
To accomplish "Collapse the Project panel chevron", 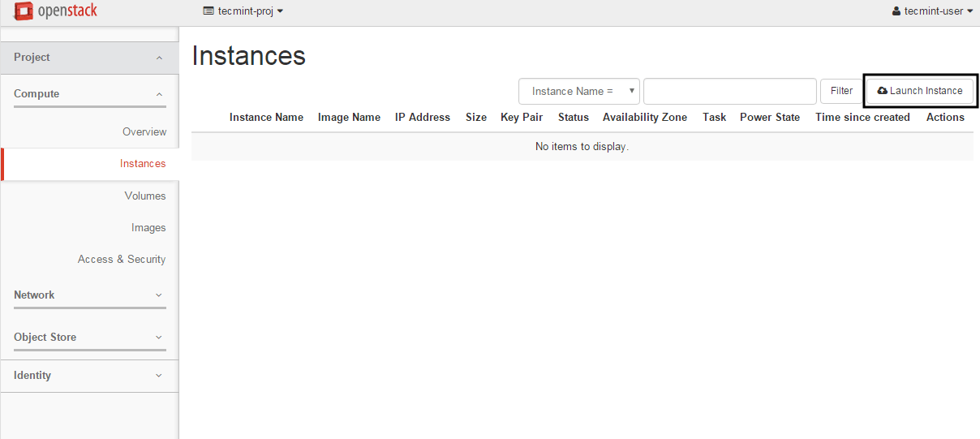I will click(x=159, y=58).
